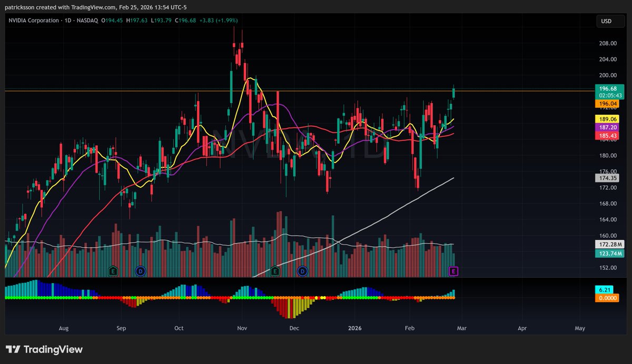
Task: Click the orange horizontal price line
Action: tap(299, 91)
